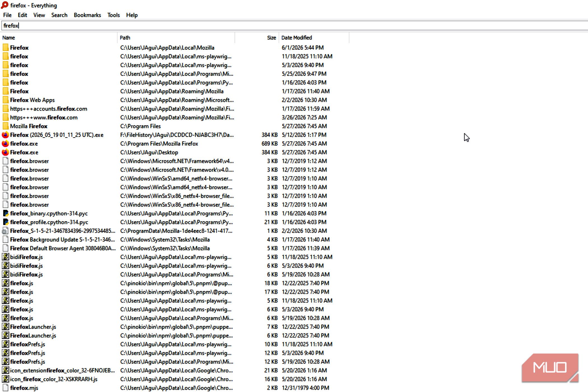Click date 2/2/2026 10:30 AM of Firefox Web Apps

304,100
